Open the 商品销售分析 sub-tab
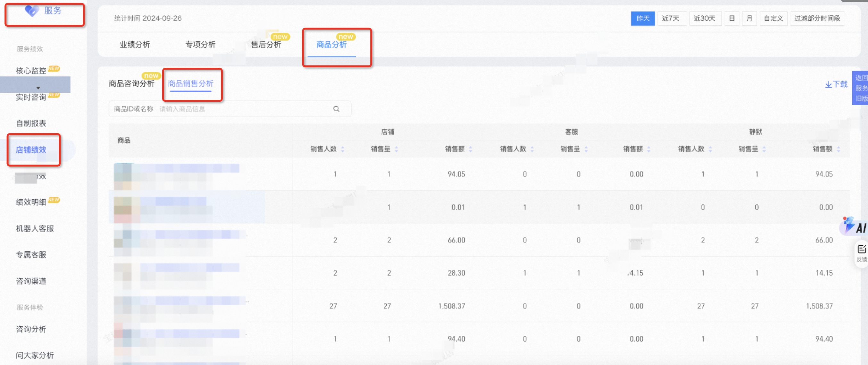This screenshot has width=868, height=365. tap(191, 84)
